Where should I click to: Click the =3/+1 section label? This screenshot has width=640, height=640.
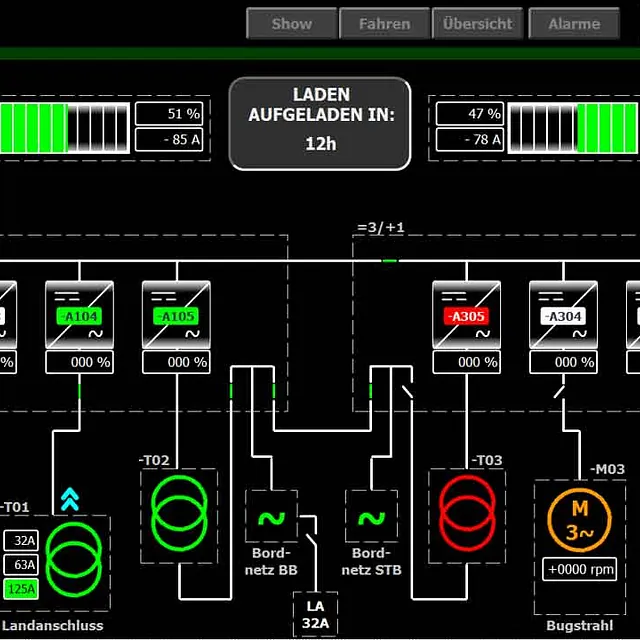[381, 227]
